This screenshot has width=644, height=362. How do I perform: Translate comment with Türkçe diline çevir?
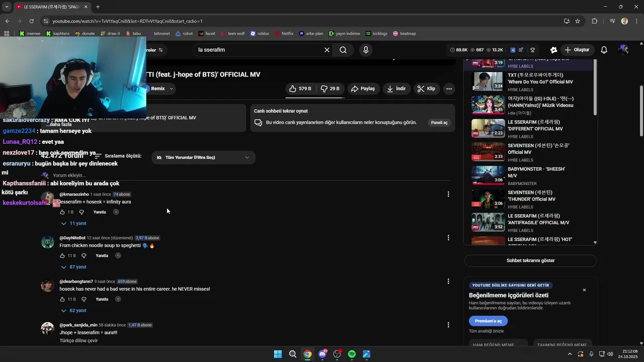pyautogui.click(x=78, y=340)
